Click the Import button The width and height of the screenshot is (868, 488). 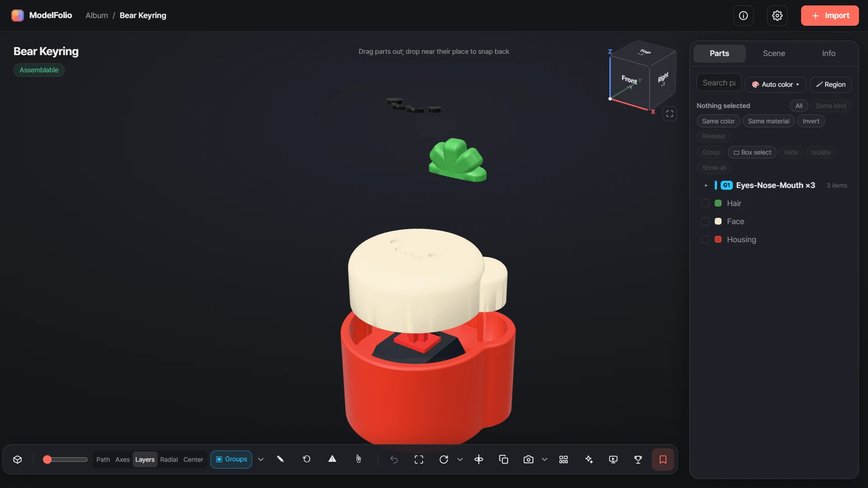coord(830,15)
